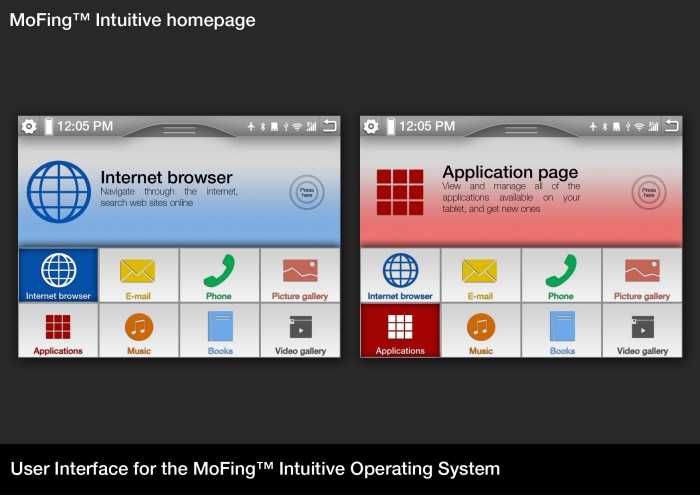Screen dimensions: 700x495
Task: Click 12:05 PM clock on Internet browser screen
Action: 84,127
